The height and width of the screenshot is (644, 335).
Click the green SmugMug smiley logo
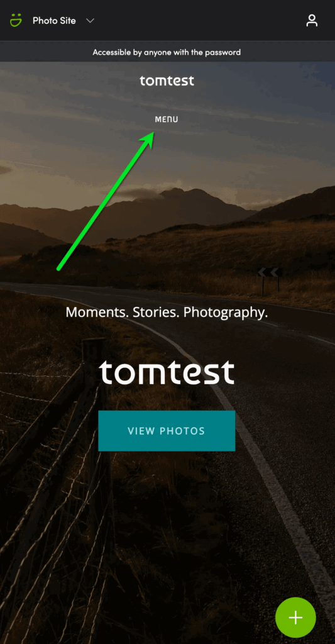point(16,20)
